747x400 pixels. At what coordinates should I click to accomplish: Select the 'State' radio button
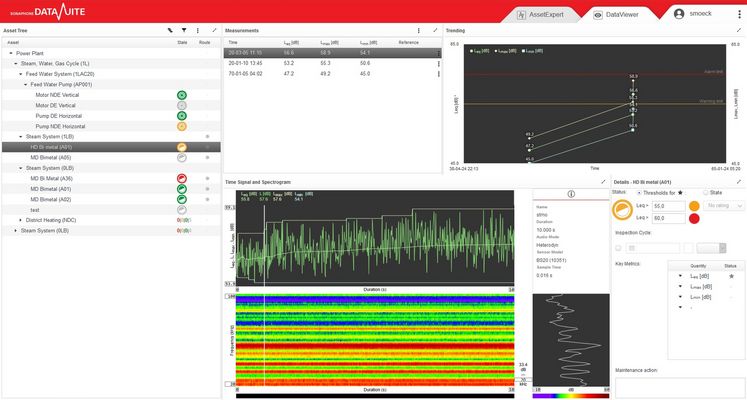point(705,192)
